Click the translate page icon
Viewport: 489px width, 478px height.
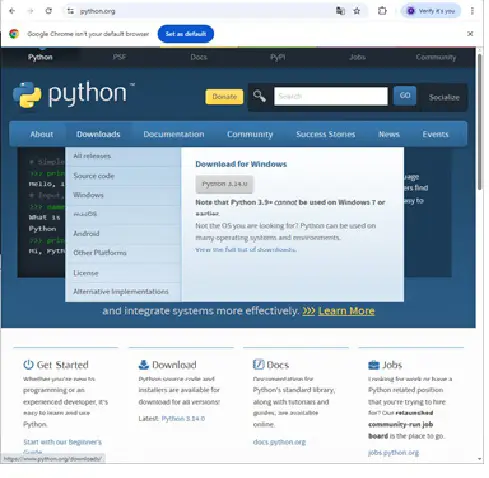[x=340, y=11]
